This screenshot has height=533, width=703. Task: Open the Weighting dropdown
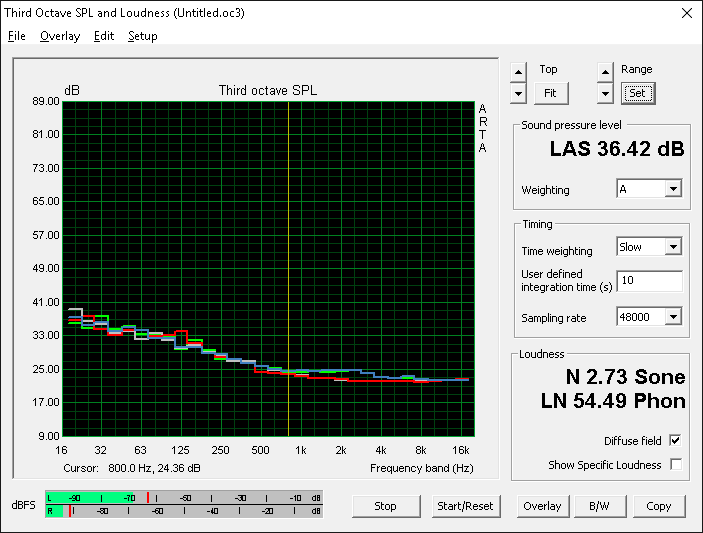point(673,189)
